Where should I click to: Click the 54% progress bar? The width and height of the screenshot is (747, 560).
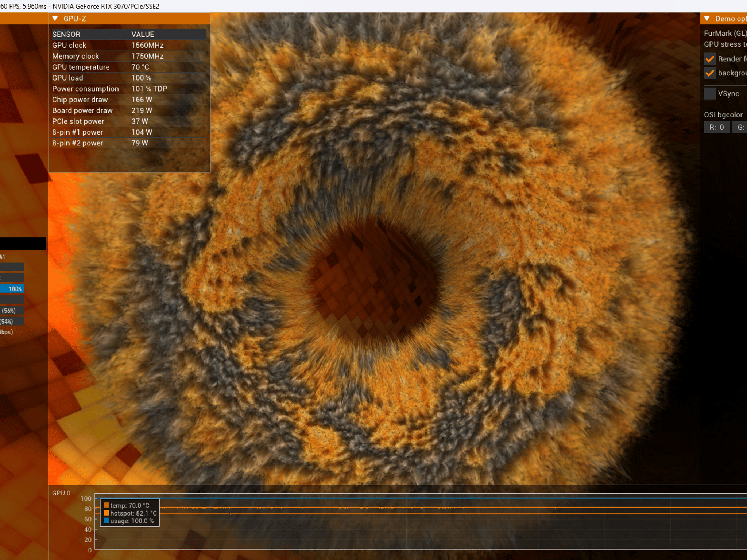pyautogui.click(x=12, y=321)
